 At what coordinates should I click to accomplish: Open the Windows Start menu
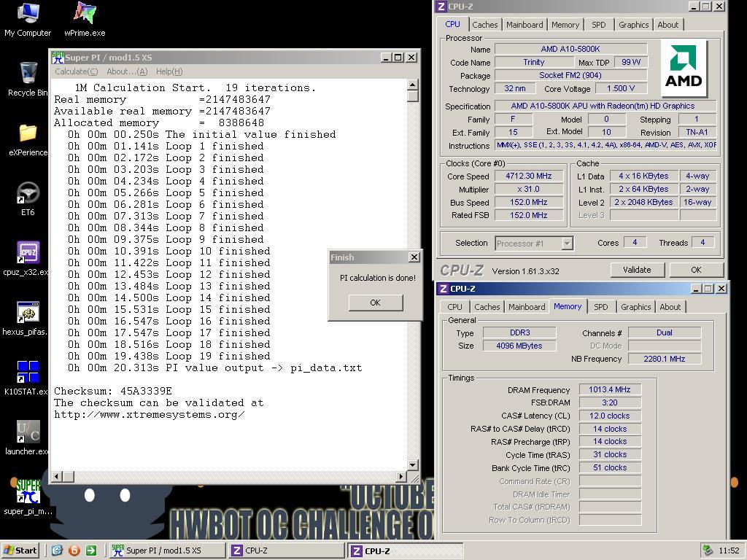point(20,551)
